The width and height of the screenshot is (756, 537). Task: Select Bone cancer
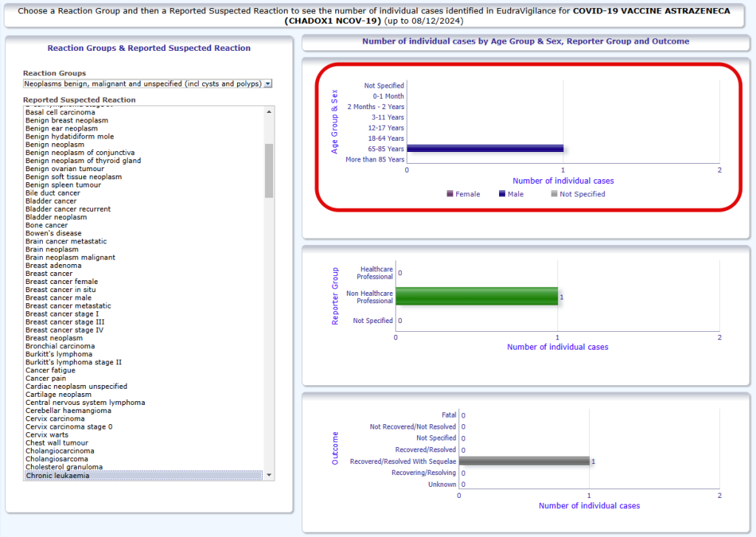47,226
